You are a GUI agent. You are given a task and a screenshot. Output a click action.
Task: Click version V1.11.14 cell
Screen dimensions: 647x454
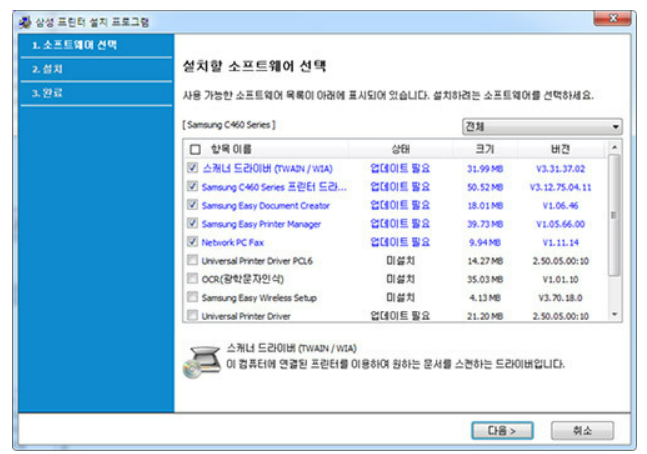point(560,243)
